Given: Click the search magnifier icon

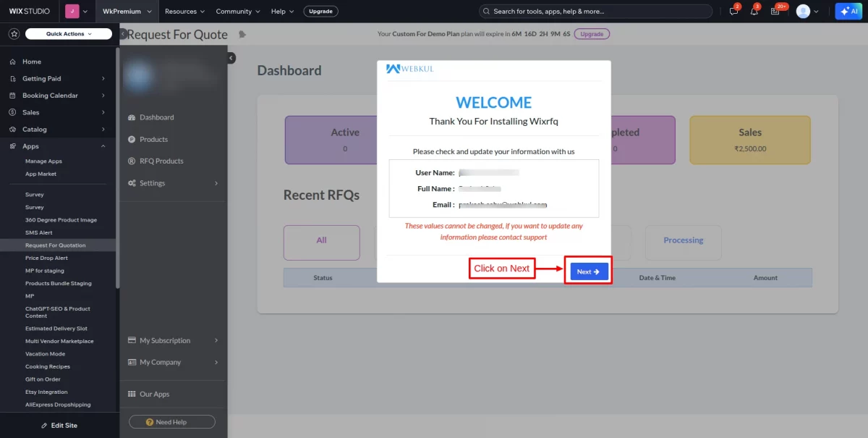Looking at the screenshot, I should [x=487, y=12].
